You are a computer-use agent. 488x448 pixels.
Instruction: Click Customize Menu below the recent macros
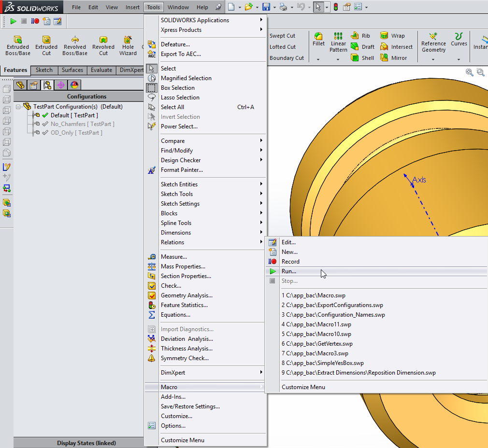tap(304, 387)
